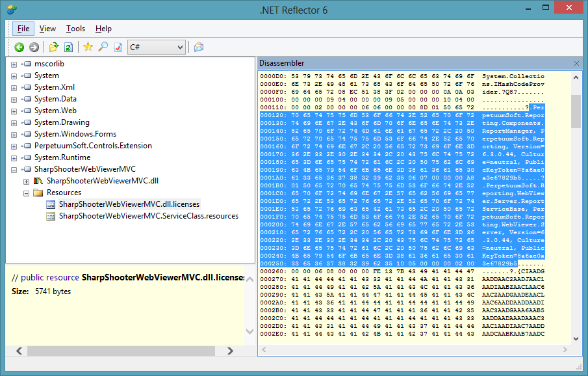Open the Help menu
Viewport: 588px width, 376px height.
pos(103,29)
